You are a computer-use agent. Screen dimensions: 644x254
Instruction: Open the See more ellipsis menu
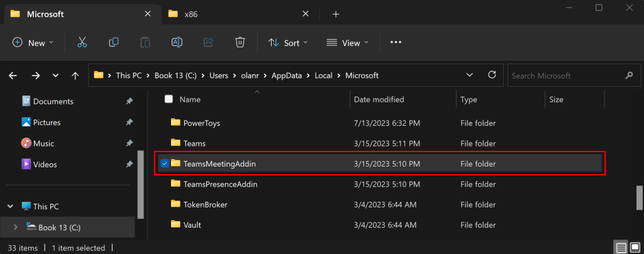tap(396, 43)
